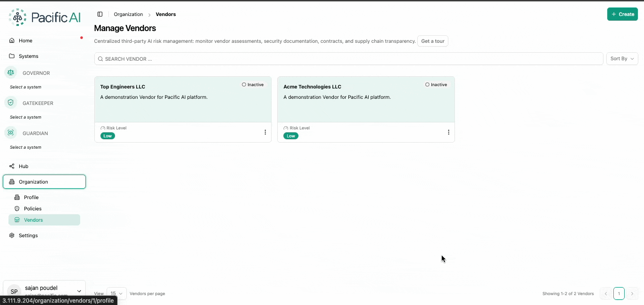Go to previous page arrow

click(x=606, y=294)
